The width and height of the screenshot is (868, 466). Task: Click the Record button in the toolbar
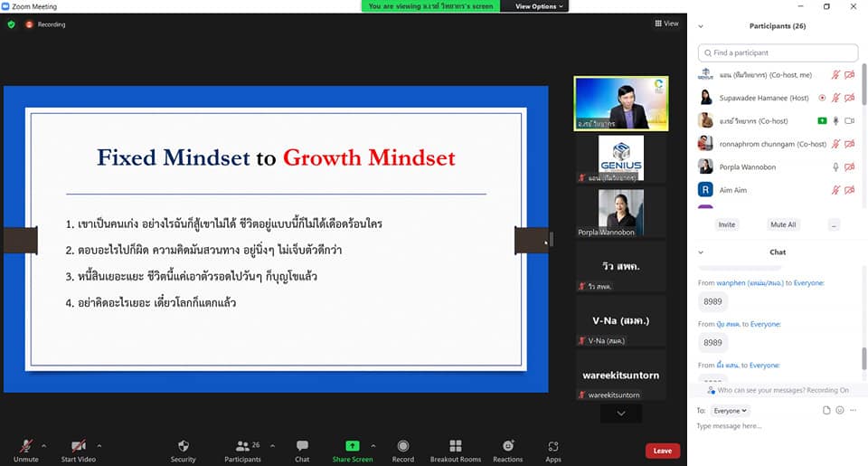pos(403,450)
